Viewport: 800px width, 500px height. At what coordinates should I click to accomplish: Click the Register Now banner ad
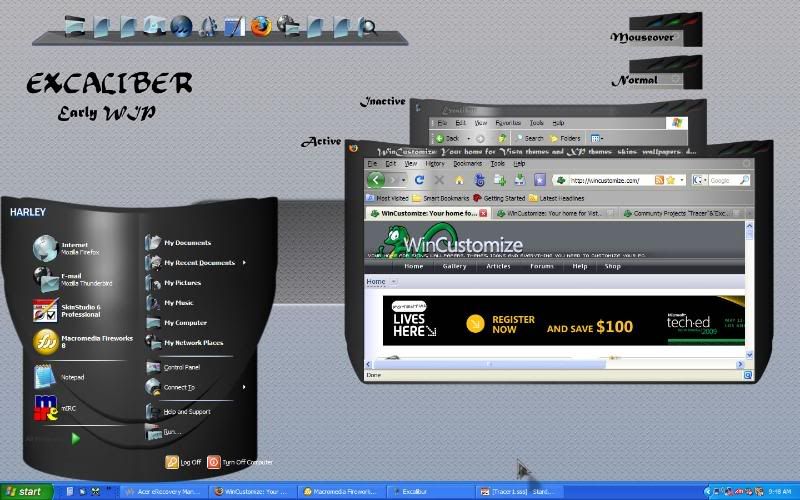(x=563, y=320)
